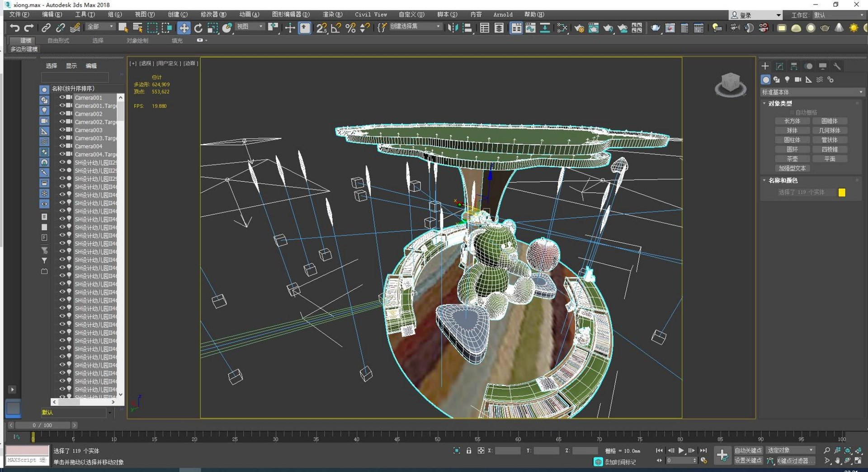Image resolution: width=868 pixels, height=472 pixels.
Task: Toggle the selection lock padlock
Action: [469, 450]
